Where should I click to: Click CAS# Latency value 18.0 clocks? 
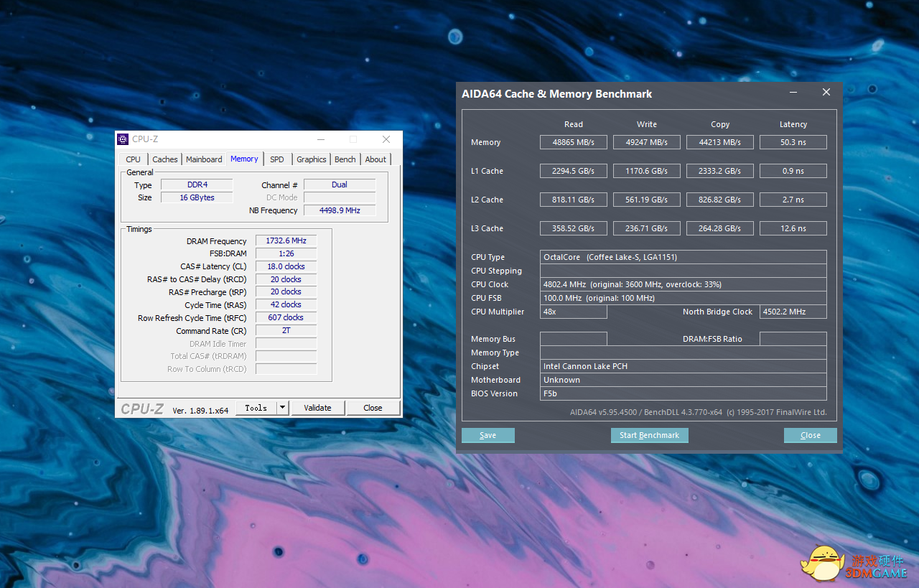click(x=286, y=266)
